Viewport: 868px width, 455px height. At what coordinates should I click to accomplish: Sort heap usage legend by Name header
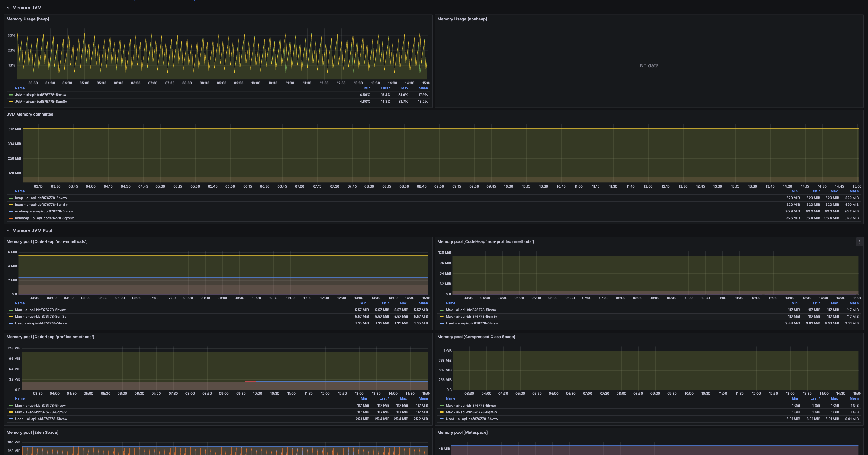click(20, 88)
